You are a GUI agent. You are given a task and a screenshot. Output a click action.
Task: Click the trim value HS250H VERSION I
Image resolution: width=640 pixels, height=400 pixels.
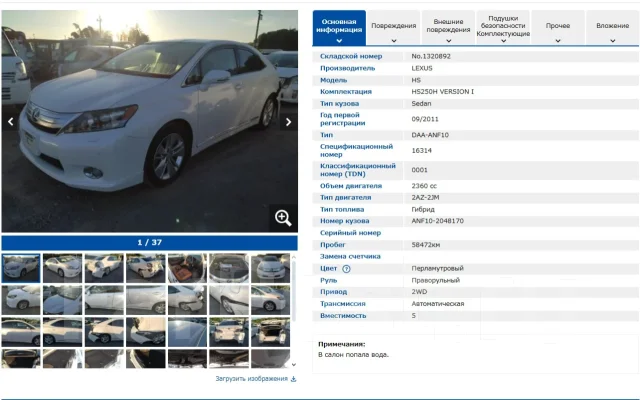tap(443, 92)
